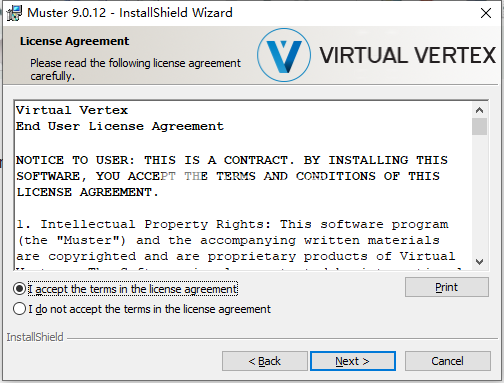Cancel the Muster installation
The width and height of the screenshot is (504, 383).
pyautogui.click(x=447, y=361)
